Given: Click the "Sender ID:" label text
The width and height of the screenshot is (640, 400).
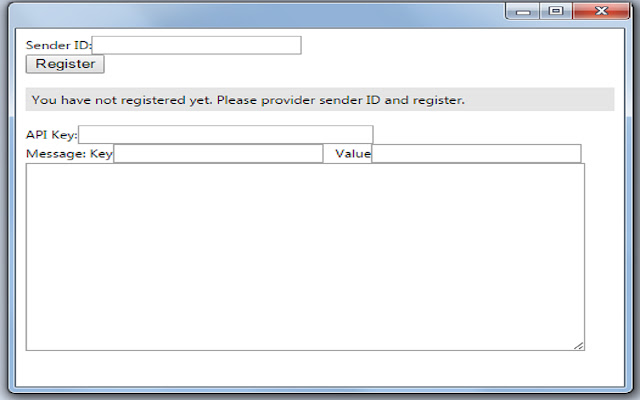Looking at the screenshot, I should coord(59,45).
